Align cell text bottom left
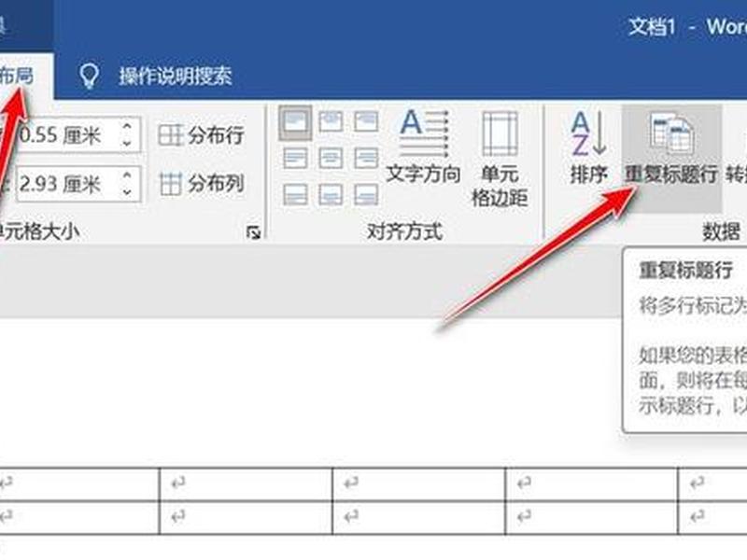 pyautogui.click(x=295, y=194)
